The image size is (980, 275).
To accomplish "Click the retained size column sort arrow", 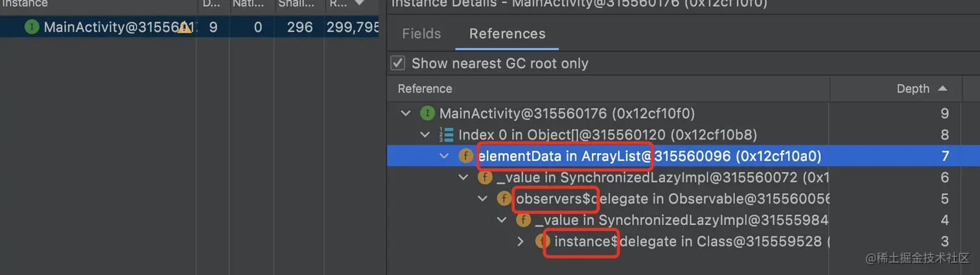I will tap(357, 4).
